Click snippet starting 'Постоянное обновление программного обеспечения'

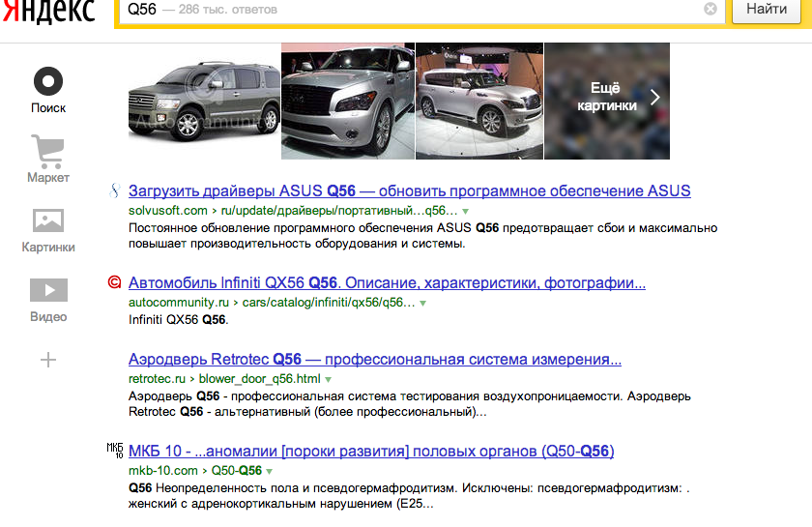coord(422,236)
